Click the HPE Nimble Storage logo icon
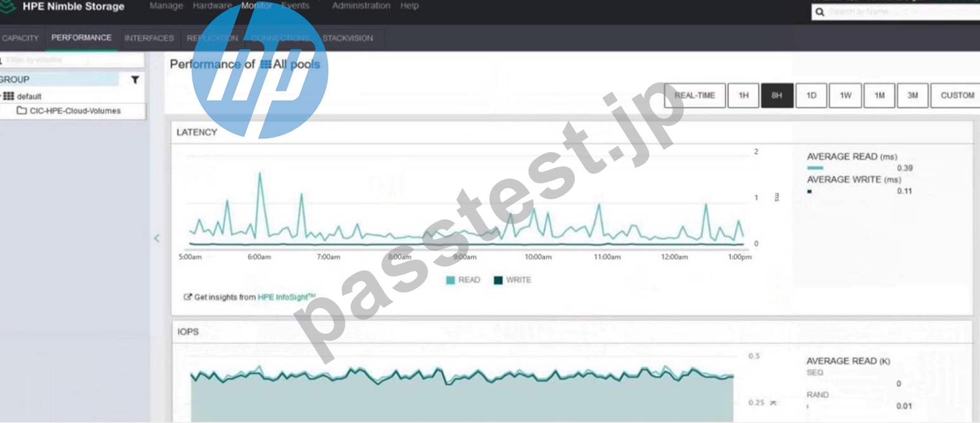Image resolution: width=980 pixels, height=423 pixels. click(x=8, y=7)
